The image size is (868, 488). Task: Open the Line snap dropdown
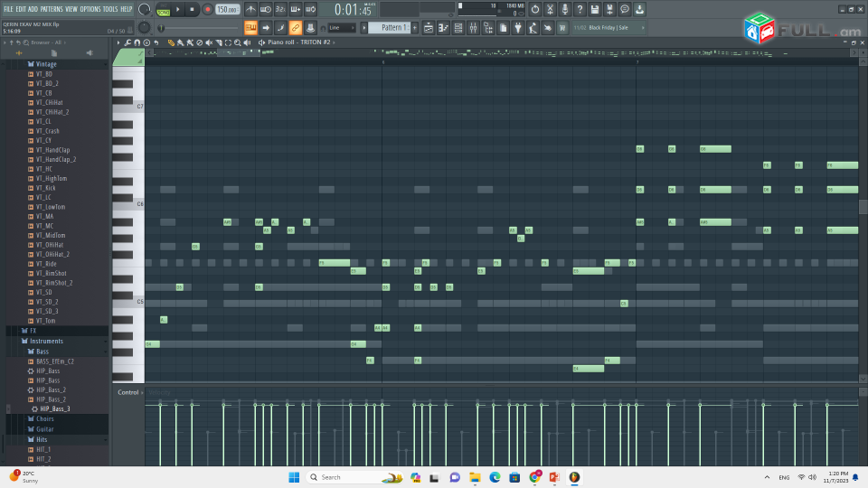click(342, 28)
